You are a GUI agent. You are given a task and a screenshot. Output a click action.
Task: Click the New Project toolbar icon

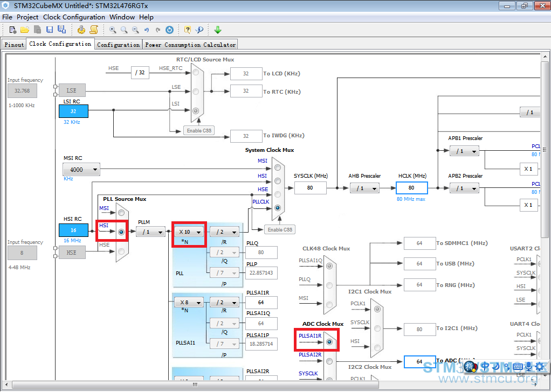point(13,30)
